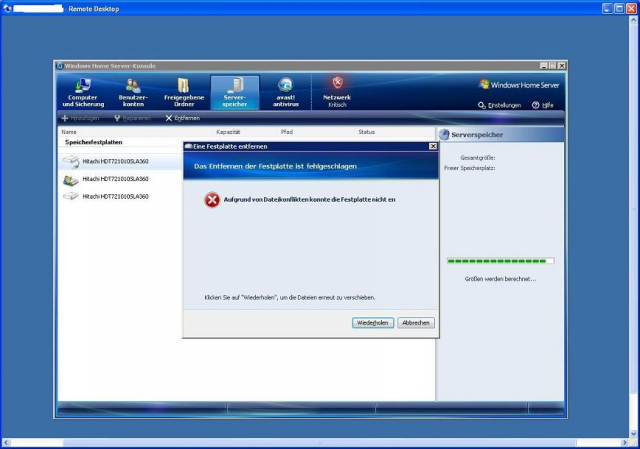Select the Serverspeicher tab
Screen dimensions: 640x449
(235, 92)
